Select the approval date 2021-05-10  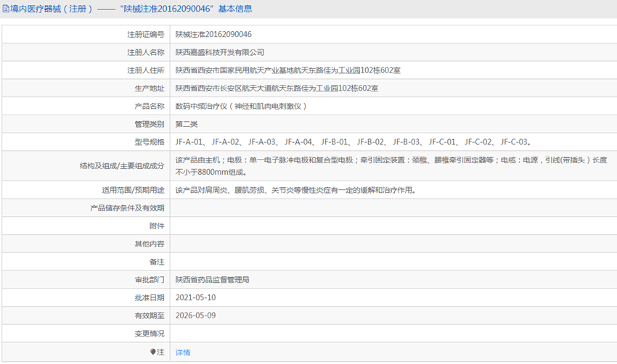click(195, 298)
